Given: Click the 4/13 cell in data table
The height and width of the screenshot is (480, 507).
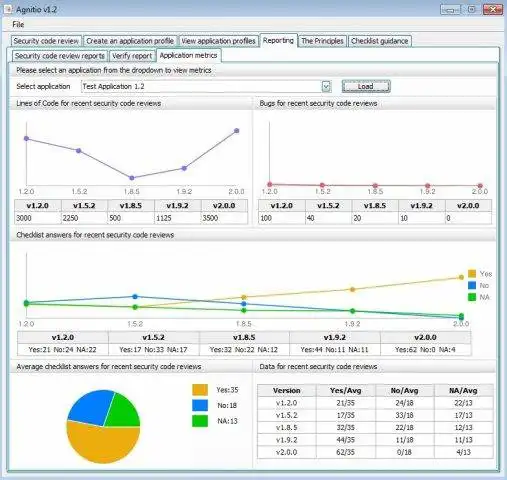Looking at the screenshot, I should pyautogui.click(x=463, y=452).
